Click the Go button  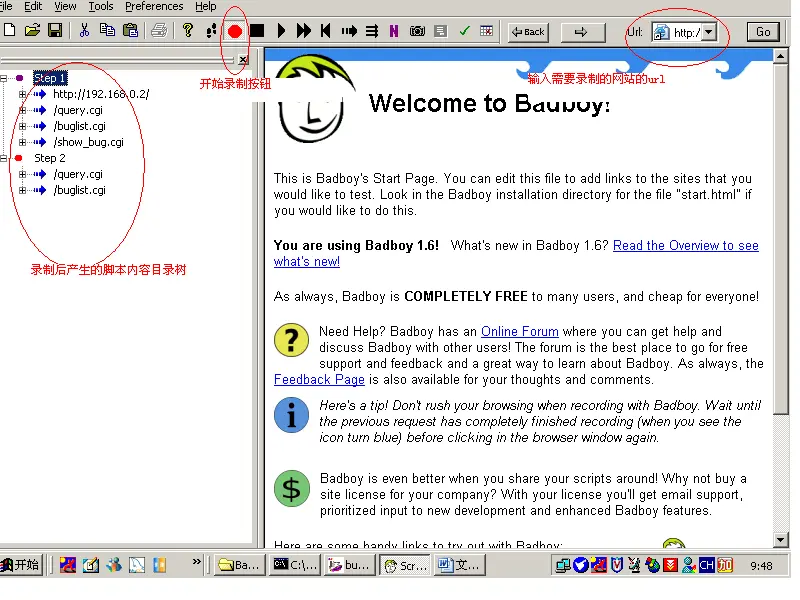[x=763, y=32]
